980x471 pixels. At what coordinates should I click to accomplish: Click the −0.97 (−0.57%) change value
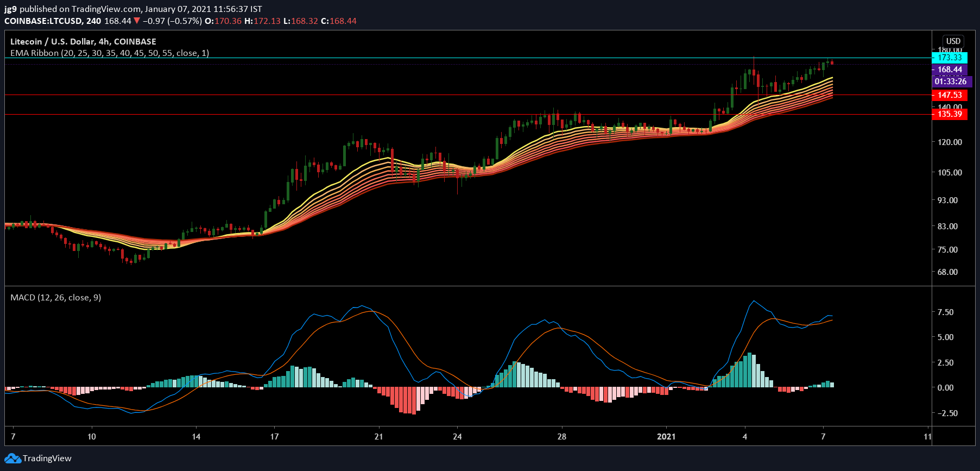click(172, 21)
